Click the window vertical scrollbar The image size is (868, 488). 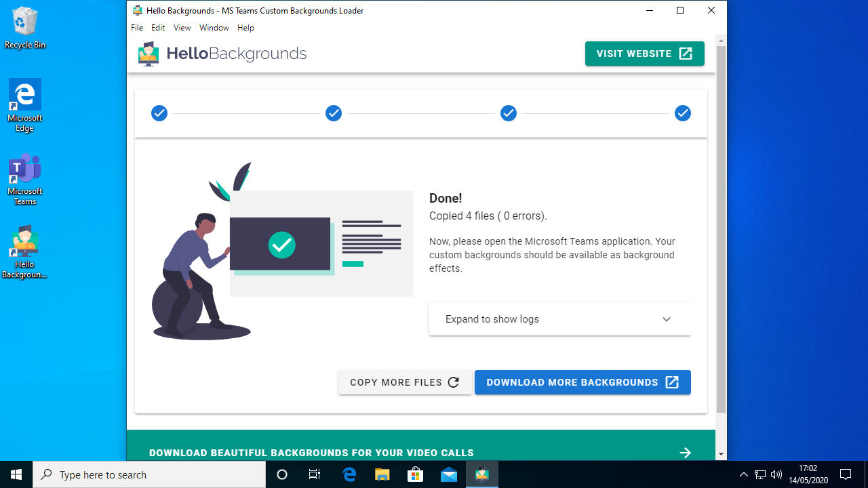coord(721,229)
